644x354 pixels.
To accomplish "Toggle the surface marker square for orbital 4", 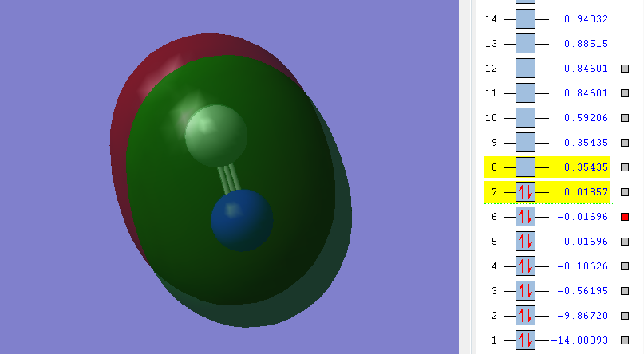I will [x=625, y=266].
